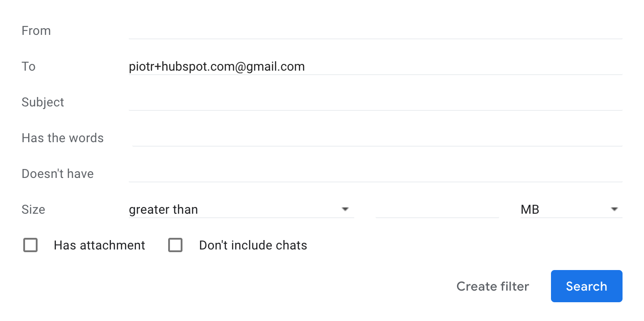The height and width of the screenshot is (321, 644).
Task: Click the From input field
Action: coord(375,30)
